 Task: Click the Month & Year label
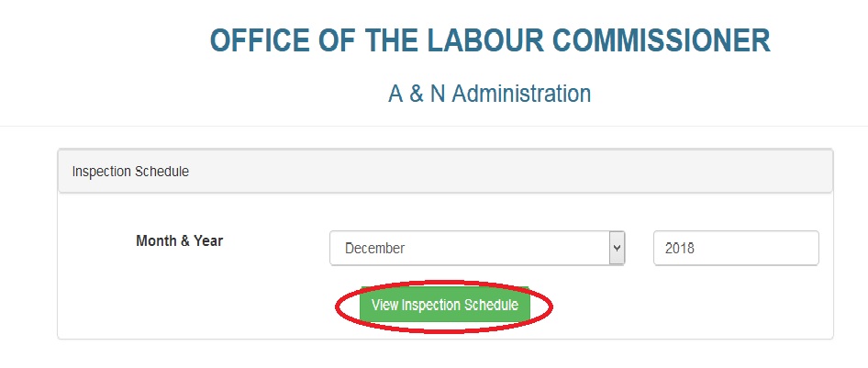click(179, 241)
